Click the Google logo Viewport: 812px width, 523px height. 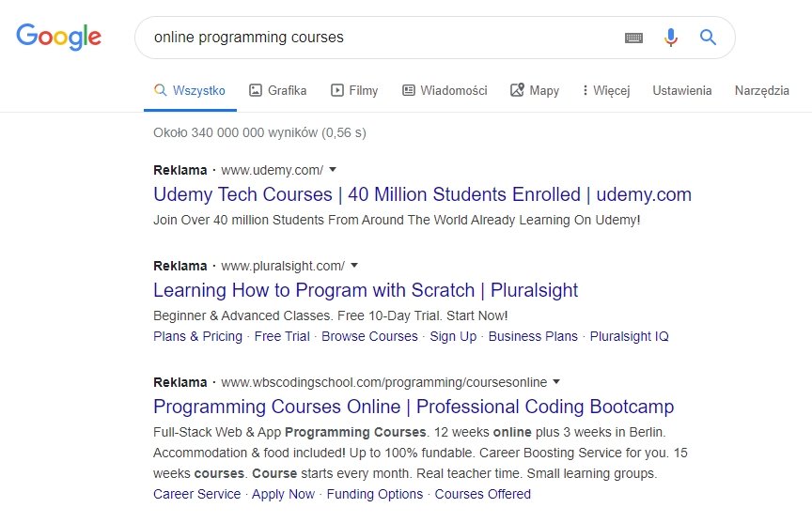coord(58,37)
